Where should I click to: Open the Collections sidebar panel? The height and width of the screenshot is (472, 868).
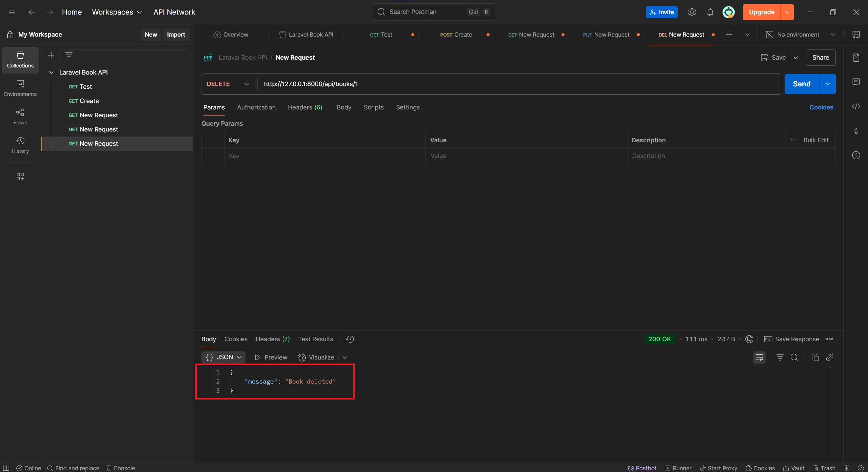tap(20, 60)
